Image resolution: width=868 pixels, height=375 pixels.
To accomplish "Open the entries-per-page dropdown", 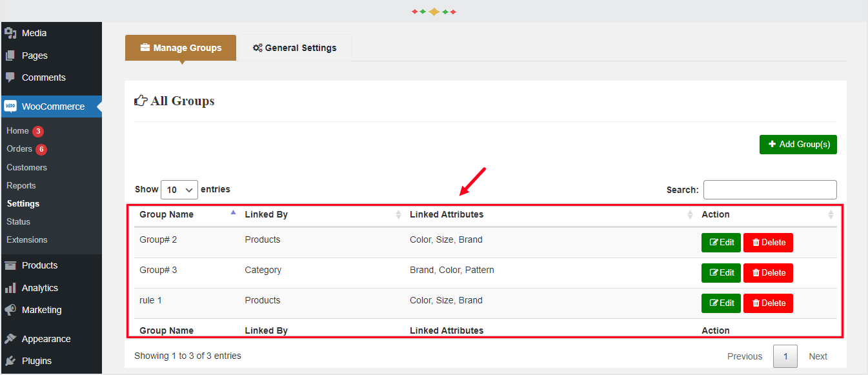I will [x=179, y=190].
